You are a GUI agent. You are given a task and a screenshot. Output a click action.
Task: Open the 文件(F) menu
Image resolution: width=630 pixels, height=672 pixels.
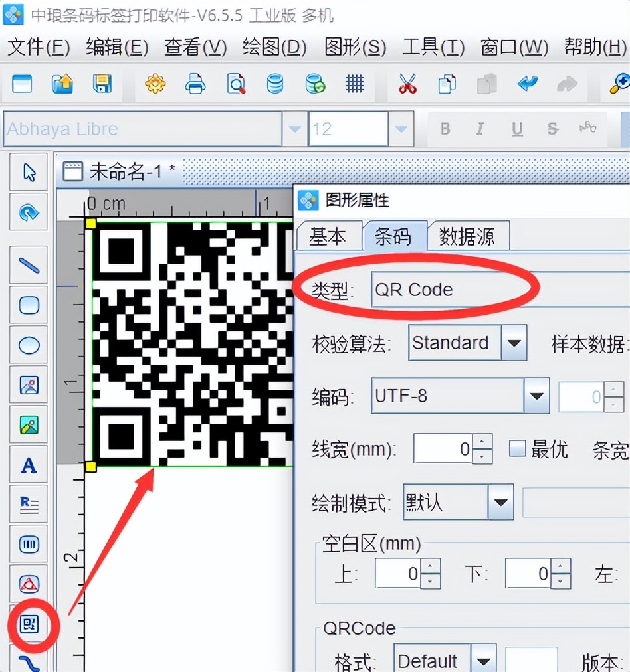pos(39,46)
